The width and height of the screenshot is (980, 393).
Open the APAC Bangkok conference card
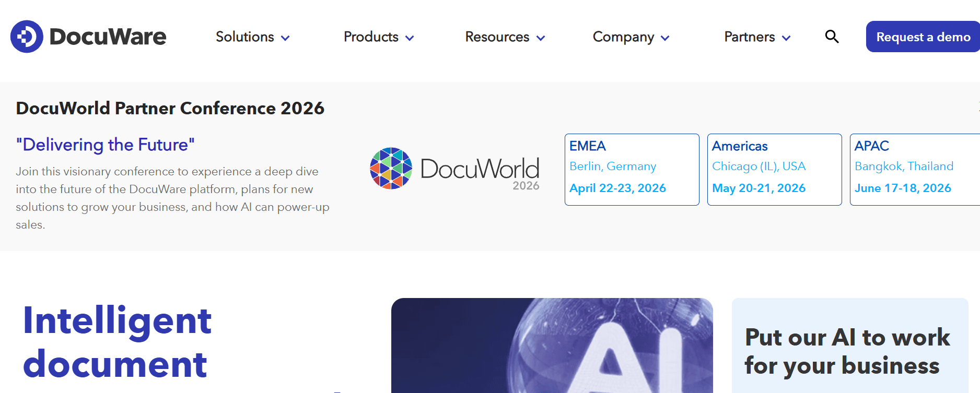click(915, 170)
